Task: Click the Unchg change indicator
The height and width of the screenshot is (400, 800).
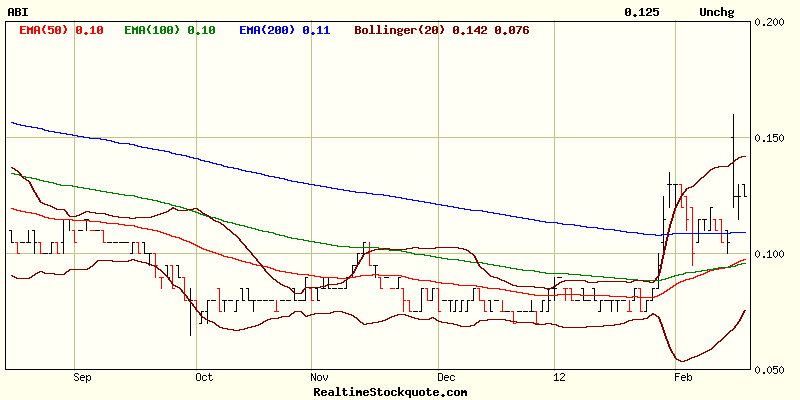Action: [717, 12]
